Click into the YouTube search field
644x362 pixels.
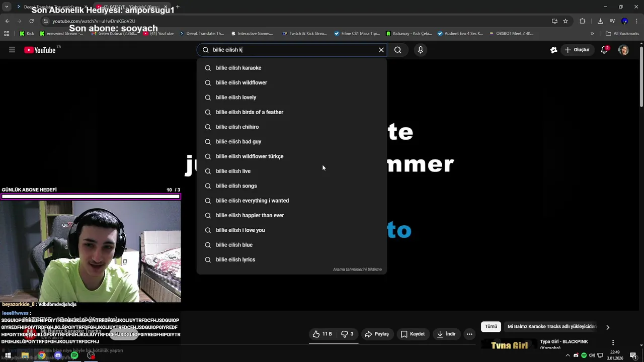click(x=292, y=50)
